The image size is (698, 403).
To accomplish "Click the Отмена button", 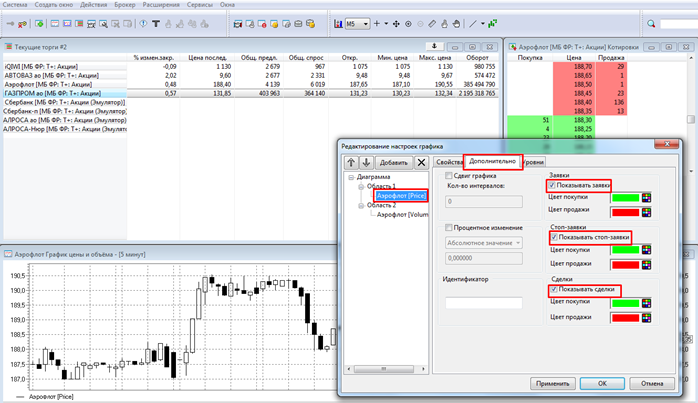I will (x=652, y=383).
